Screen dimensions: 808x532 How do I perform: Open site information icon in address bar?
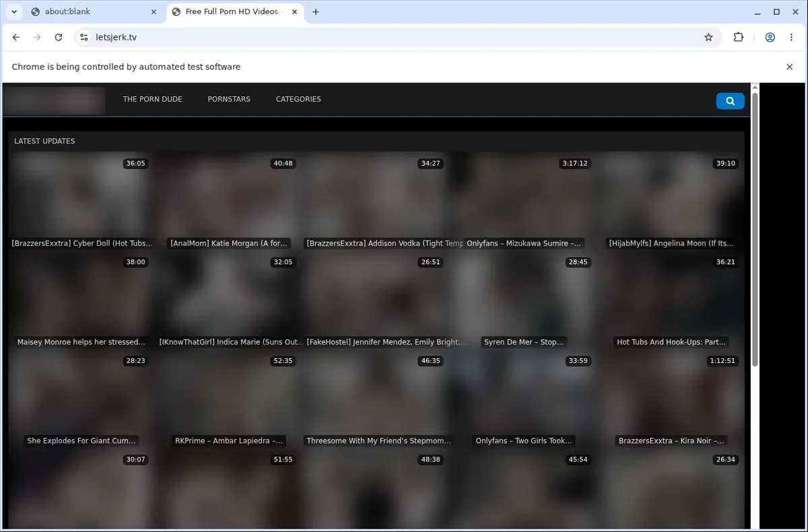pyautogui.click(x=83, y=38)
